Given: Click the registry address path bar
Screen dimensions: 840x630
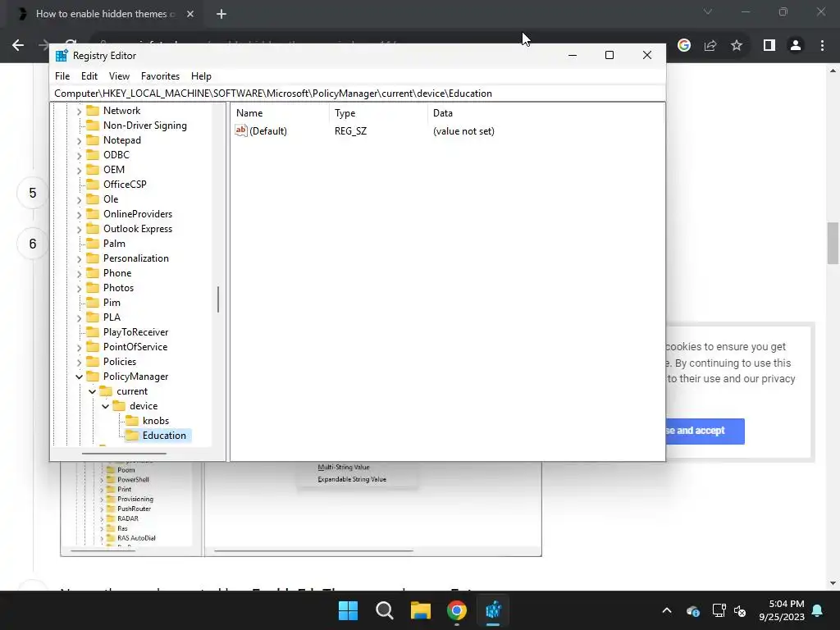Looking at the screenshot, I should (358, 94).
